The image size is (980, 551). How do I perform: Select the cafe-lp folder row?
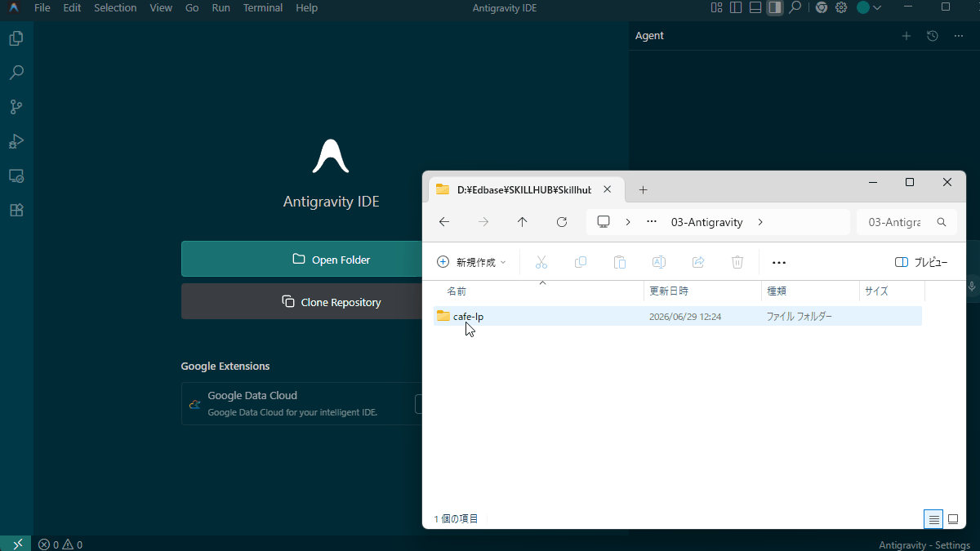click(x=677, y=316)
